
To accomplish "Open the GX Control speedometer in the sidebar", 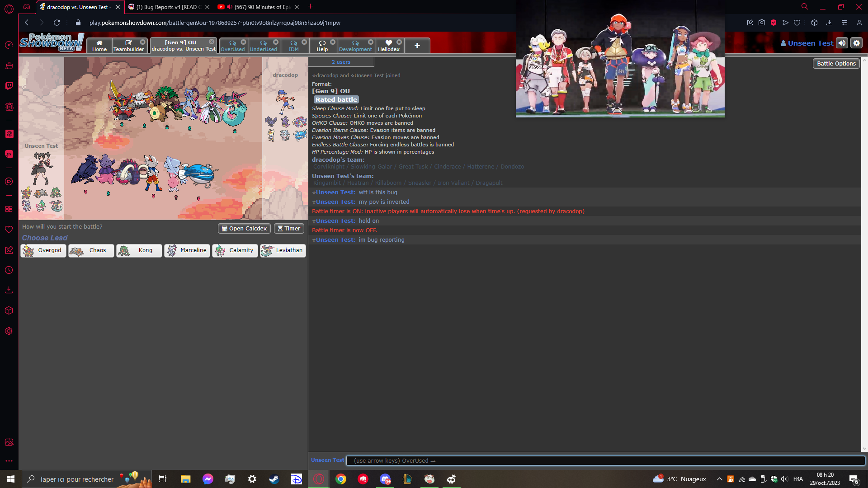I will [9, 45].
